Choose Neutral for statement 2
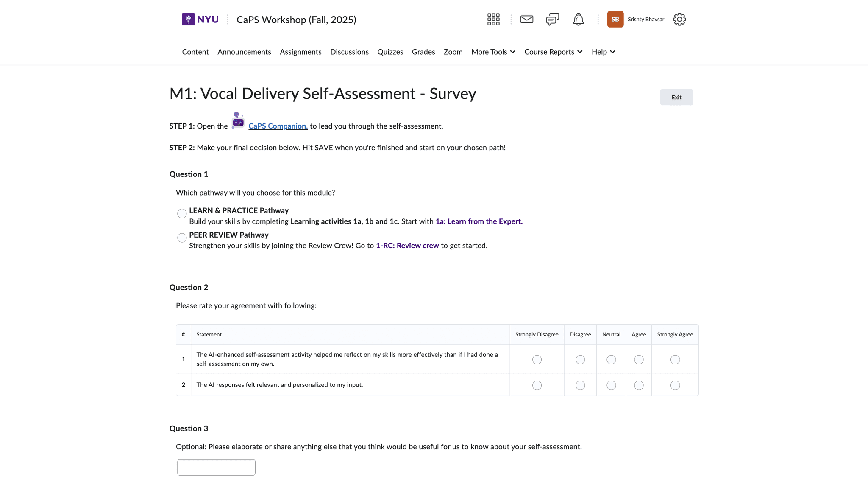The width and height of the screenshot is (868, 490). click(611, 385)
